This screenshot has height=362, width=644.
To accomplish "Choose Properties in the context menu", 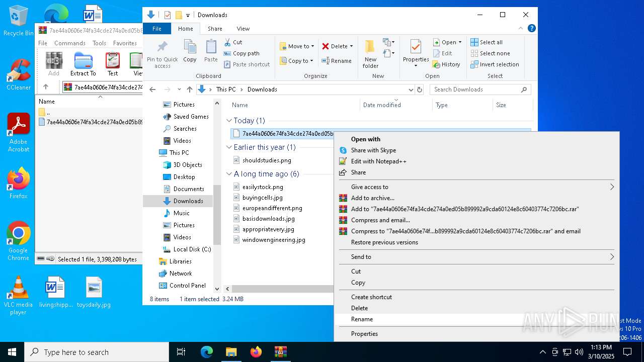I will click(x=476, y=334).
